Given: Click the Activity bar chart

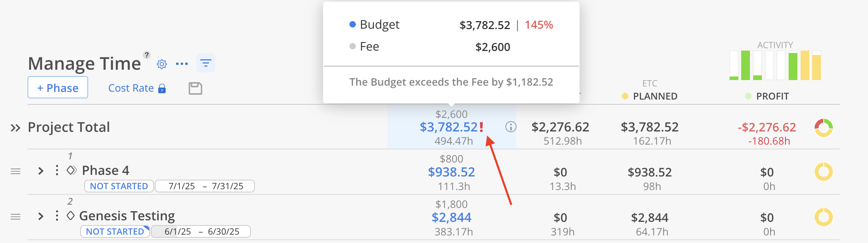Looking at the screenshot, I should tap(775, 65).
